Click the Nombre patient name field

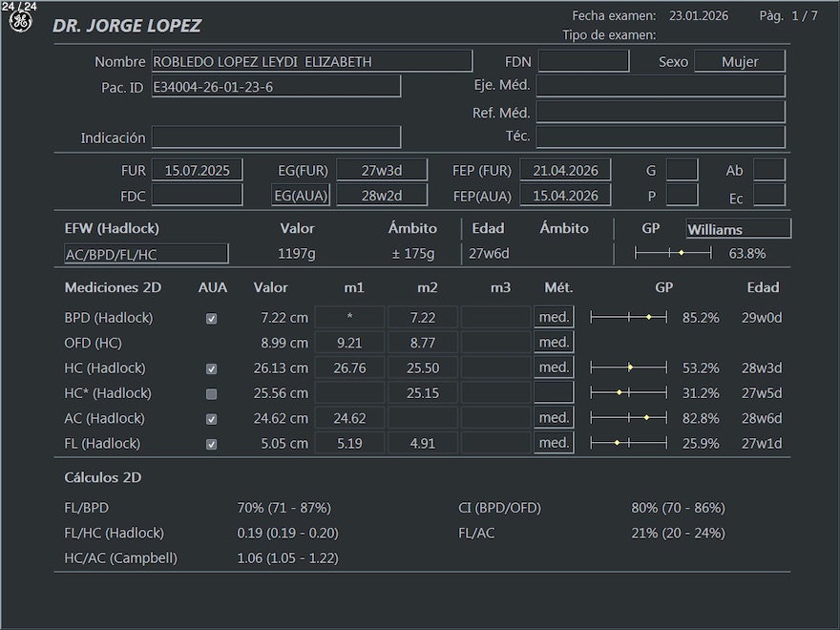point(311,62)
